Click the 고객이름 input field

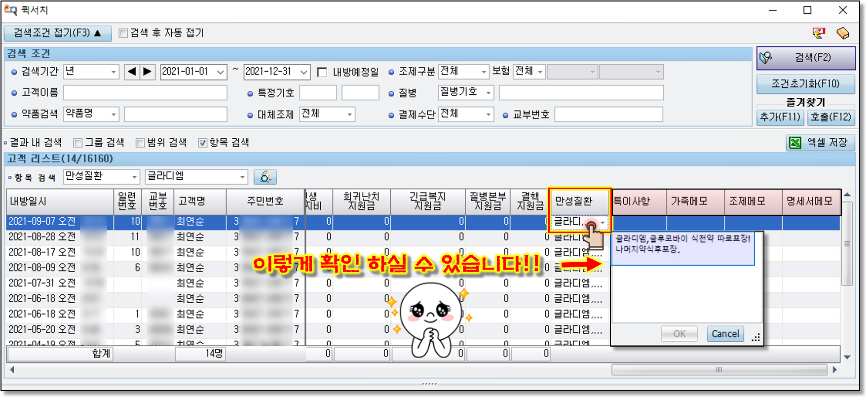pos(145,93)
